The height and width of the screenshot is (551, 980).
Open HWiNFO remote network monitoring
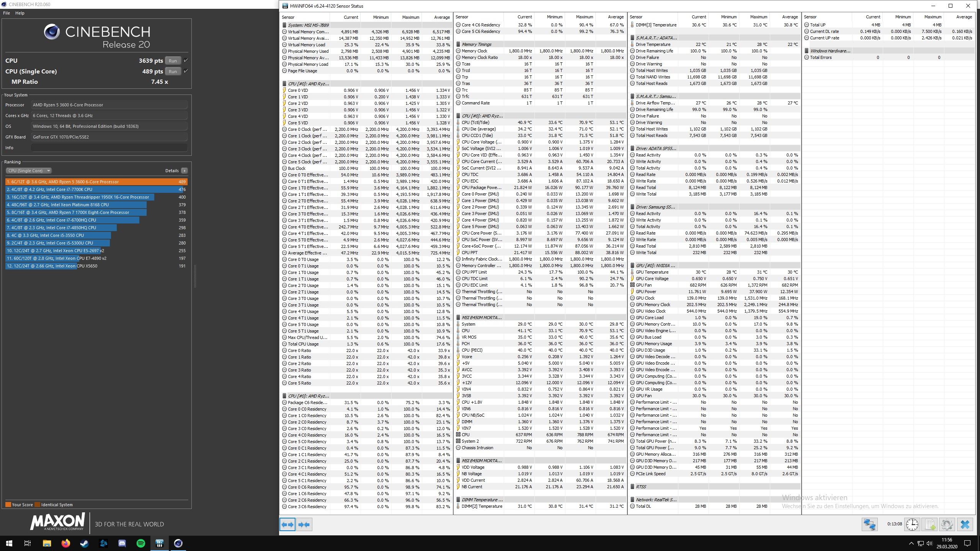(869, 525)
